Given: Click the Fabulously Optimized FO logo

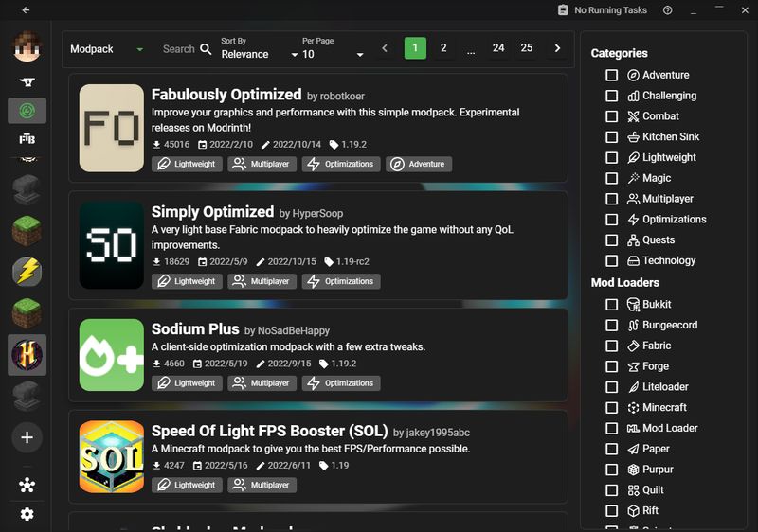Looking at the screenshot, I should [112, 128].
